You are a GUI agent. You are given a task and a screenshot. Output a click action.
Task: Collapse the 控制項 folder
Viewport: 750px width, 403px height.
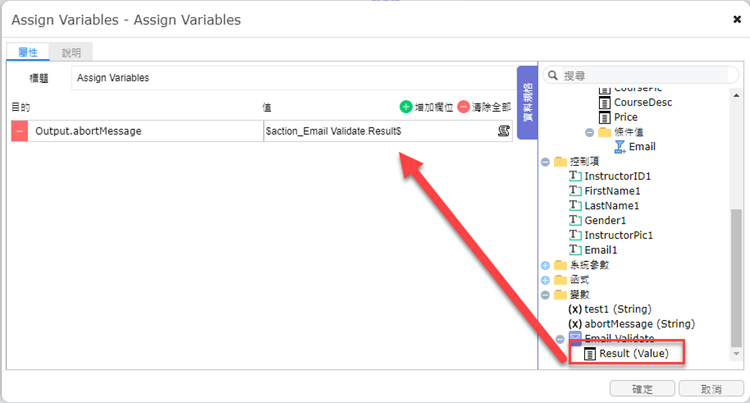point(545,162)
